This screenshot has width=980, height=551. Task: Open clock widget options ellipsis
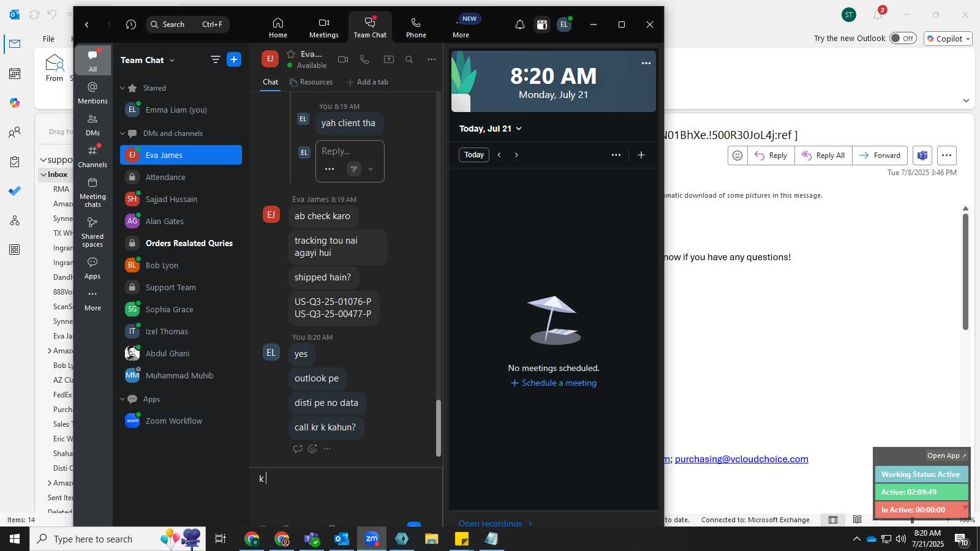pyautogui.click(x=646, y=63)
